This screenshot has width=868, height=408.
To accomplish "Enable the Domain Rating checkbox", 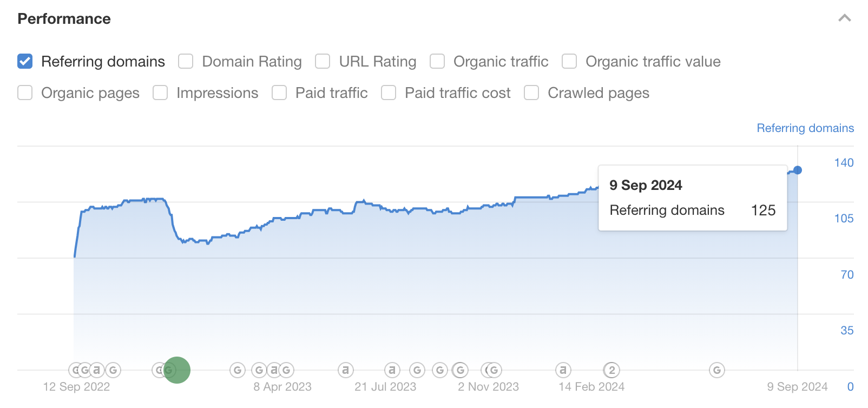I will [x=186, y=61].
